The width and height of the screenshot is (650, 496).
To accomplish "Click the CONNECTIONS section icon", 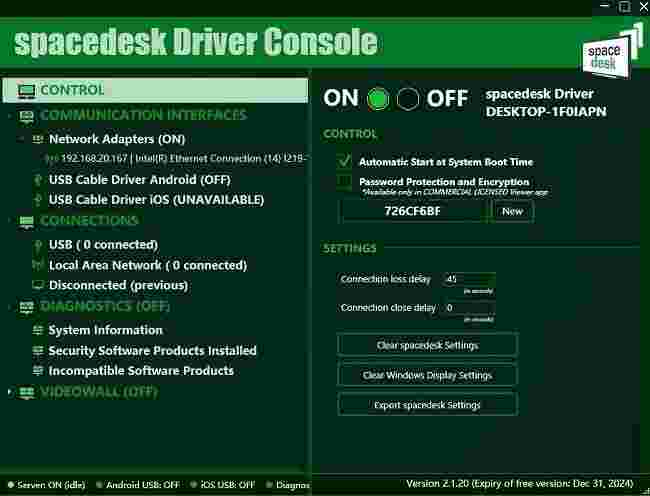I will (26, 221).
